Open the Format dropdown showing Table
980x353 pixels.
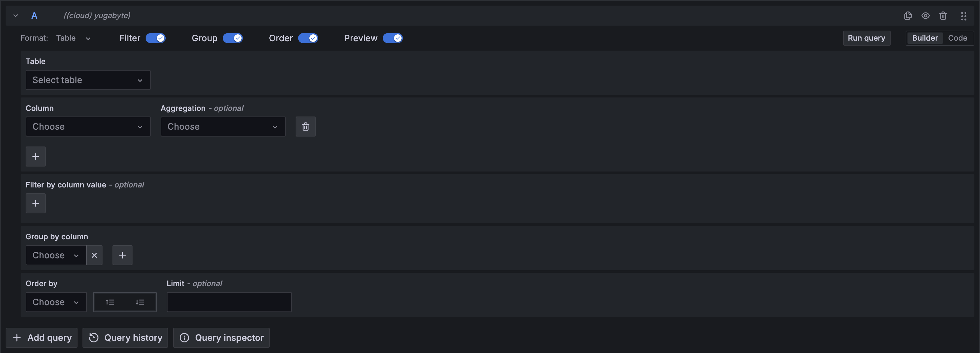click(x=73, y=38)
